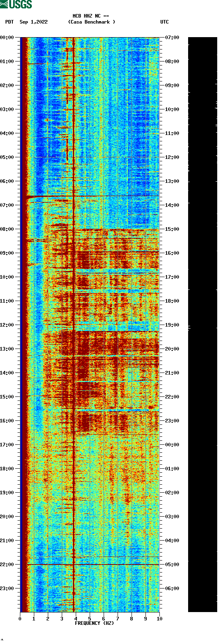Click the 01:00 UTC time label

point(172,469)
